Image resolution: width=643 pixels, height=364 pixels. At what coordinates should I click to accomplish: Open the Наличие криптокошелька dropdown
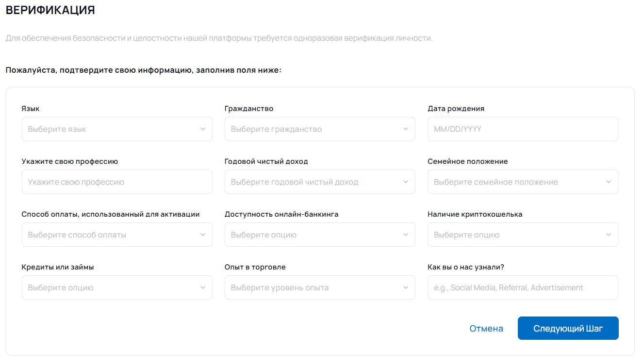click(x=522, y=235)
